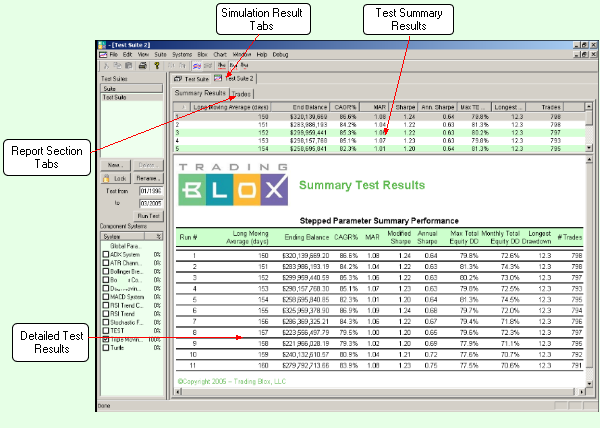The width and height of the screenshot is (600, 428).
Task: Click the report horizontal scrollbar left arrow
Action: (x=178, y=392)
